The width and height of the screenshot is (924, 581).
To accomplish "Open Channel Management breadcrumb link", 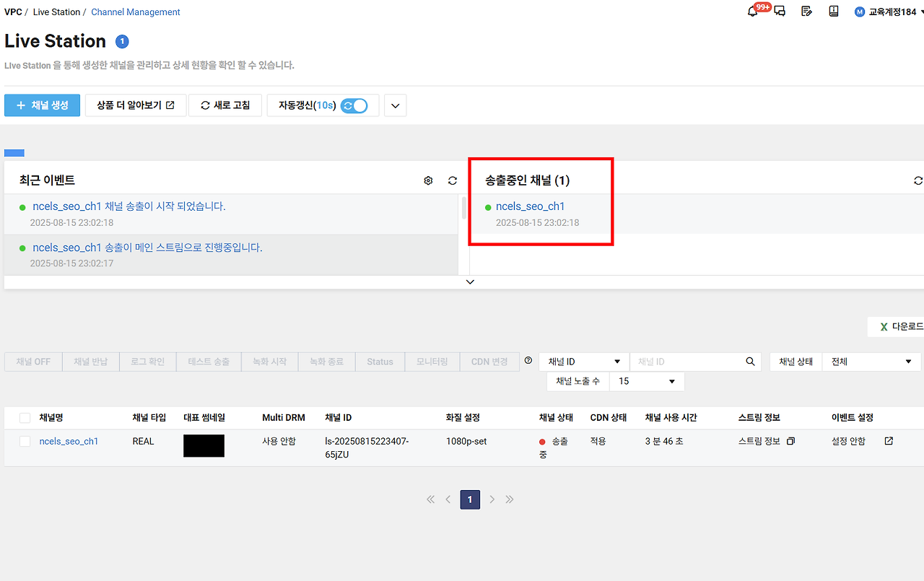I will point(135,12).
